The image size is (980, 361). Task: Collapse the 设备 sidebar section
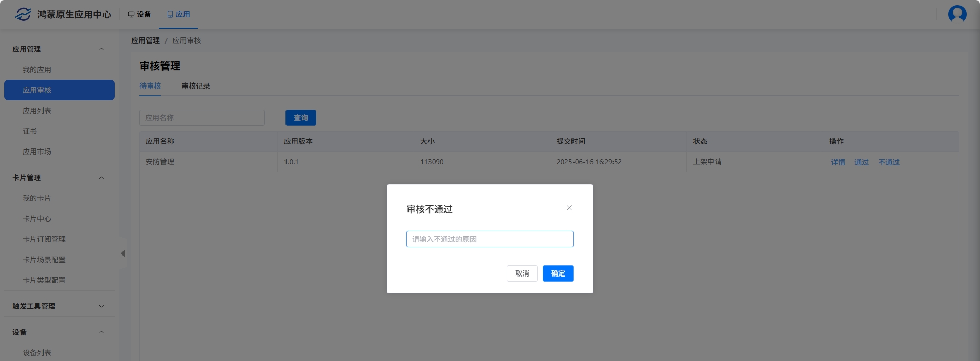click(101, 332)
